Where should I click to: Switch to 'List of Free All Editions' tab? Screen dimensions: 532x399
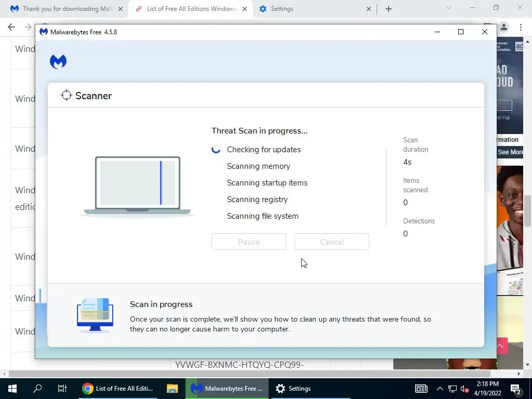(x=191, y=9)
